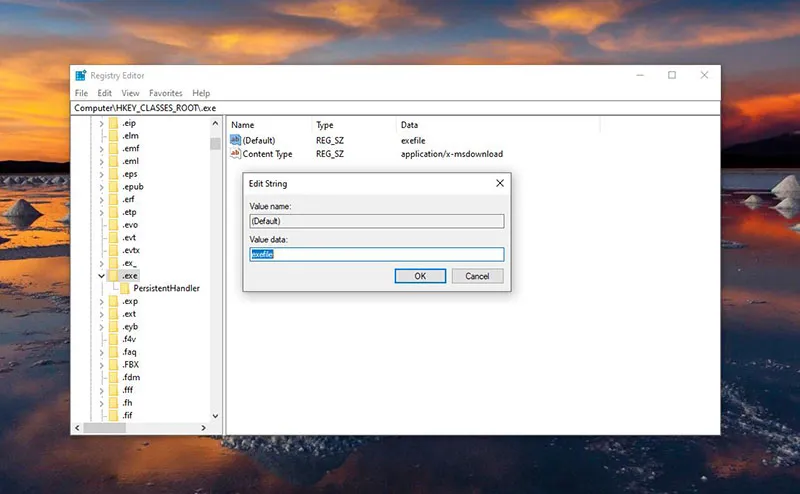This screenshot has width=800, height=494.
Task: Collapse the .exe tree node
Action: 101,275
